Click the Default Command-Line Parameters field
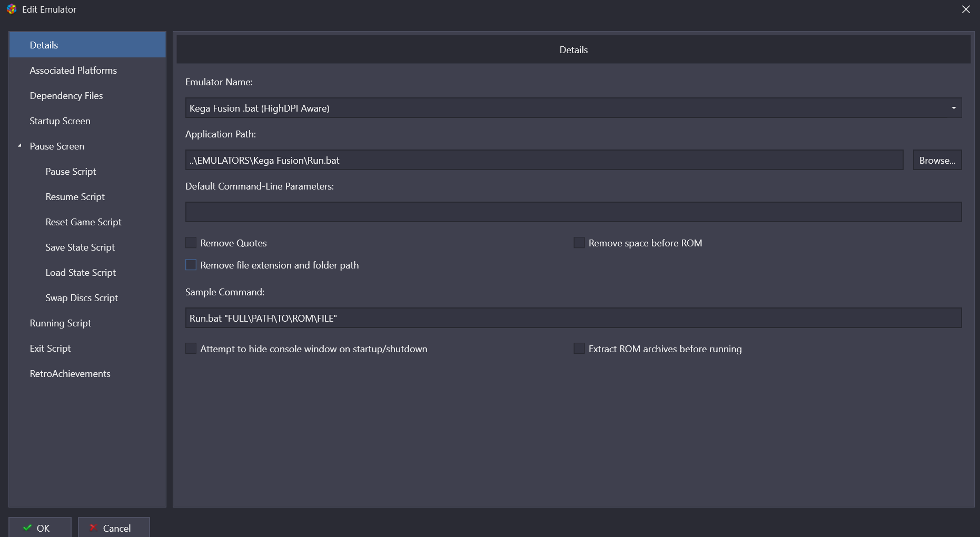The height and width of the screenshot is (537, 980). click(573, 212)
